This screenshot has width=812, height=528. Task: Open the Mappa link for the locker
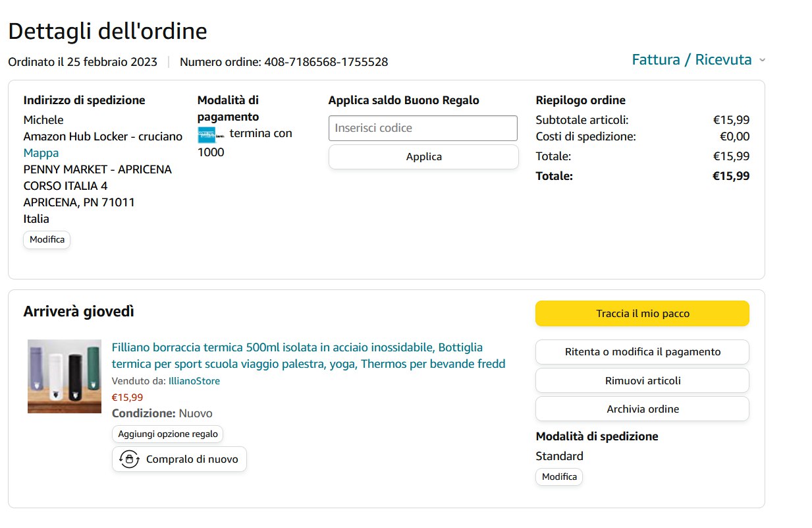(41, 153)
